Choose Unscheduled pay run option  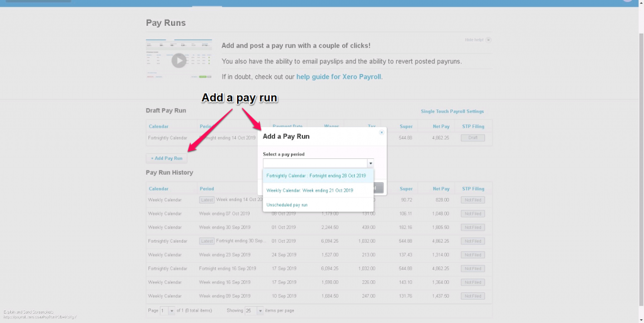318,205
